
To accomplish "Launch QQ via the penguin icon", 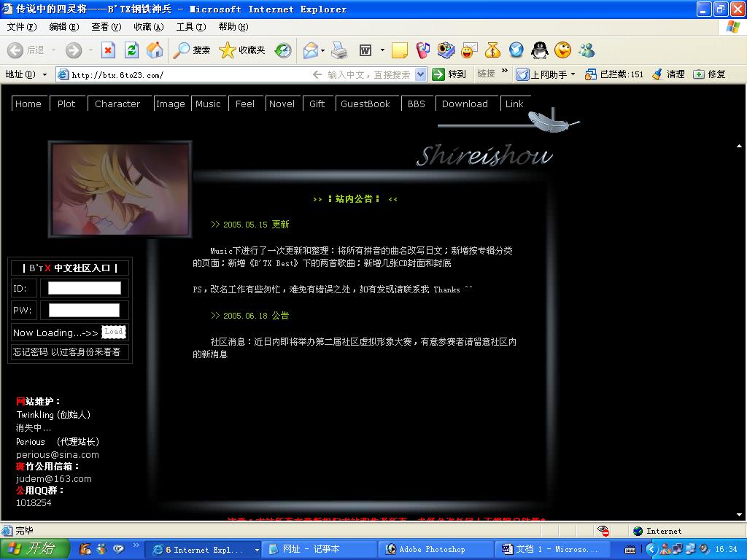I will tap(539, 50).
